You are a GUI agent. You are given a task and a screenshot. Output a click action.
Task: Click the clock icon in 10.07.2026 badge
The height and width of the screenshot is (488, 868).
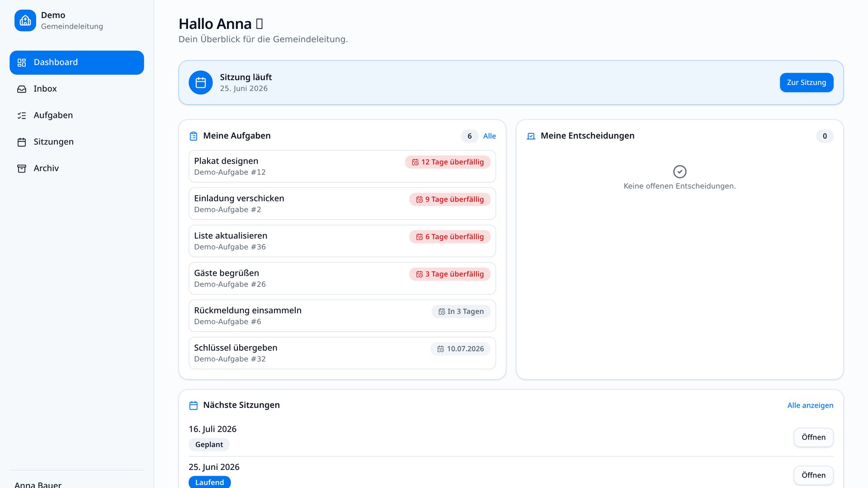[441, 349]
